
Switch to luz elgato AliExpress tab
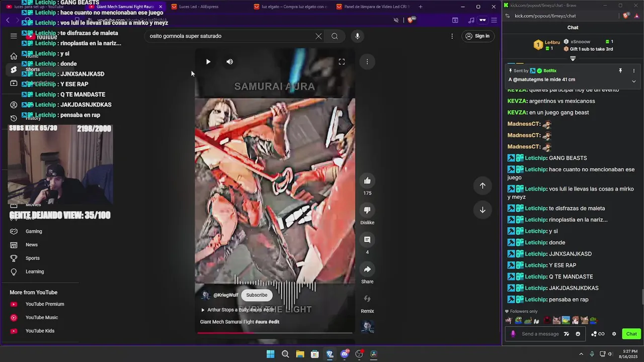290,7
